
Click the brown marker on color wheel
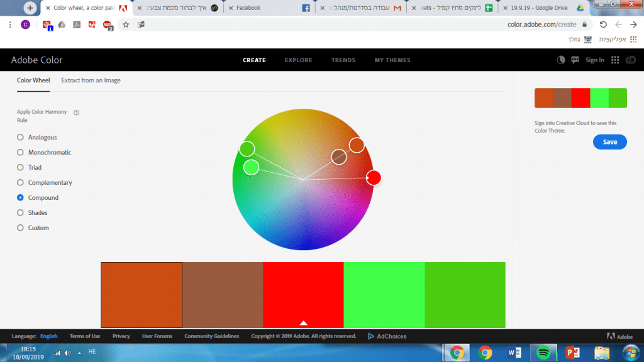coord(339,156)
